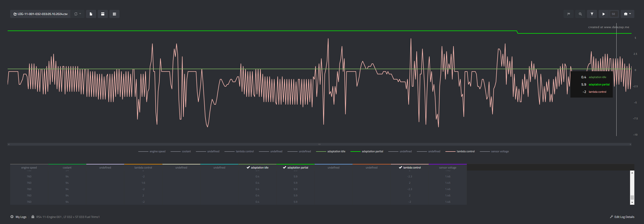
Task: Open the My Logs link
Action: pos(21,217)
